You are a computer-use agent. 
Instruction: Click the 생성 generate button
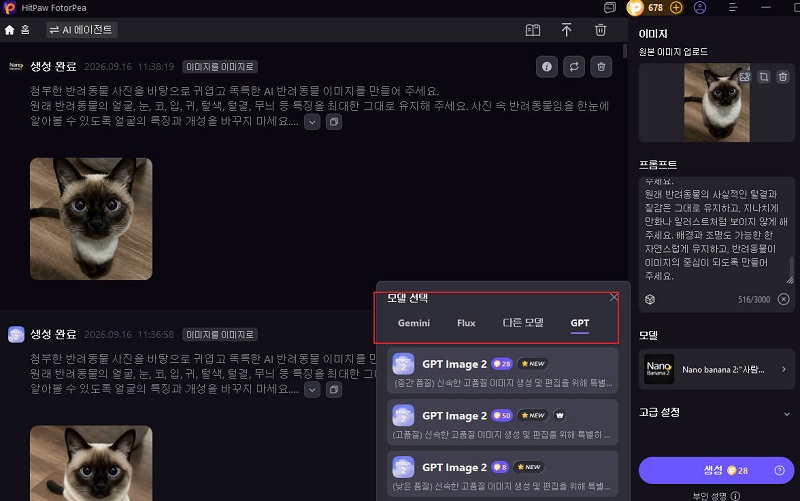coord(716,470)
